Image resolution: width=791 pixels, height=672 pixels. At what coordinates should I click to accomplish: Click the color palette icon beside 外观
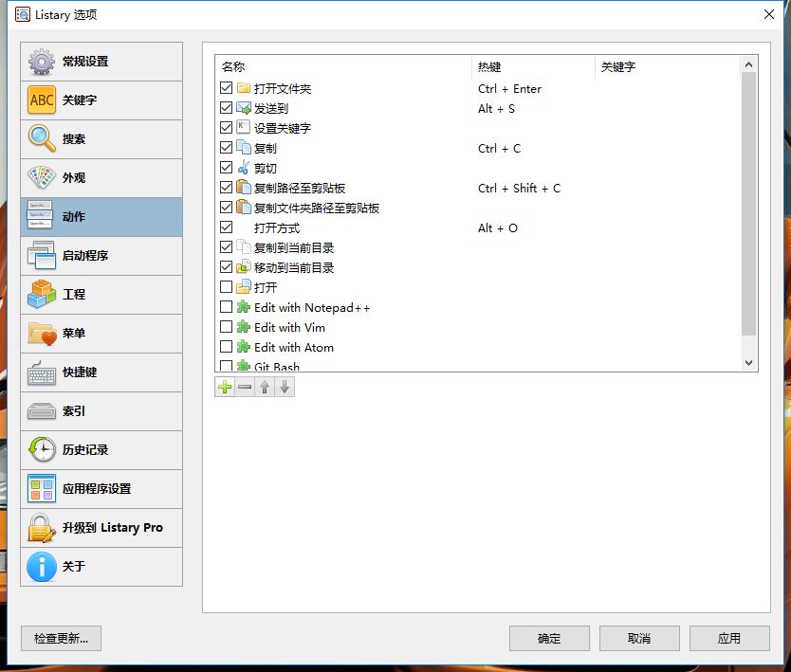42,178
